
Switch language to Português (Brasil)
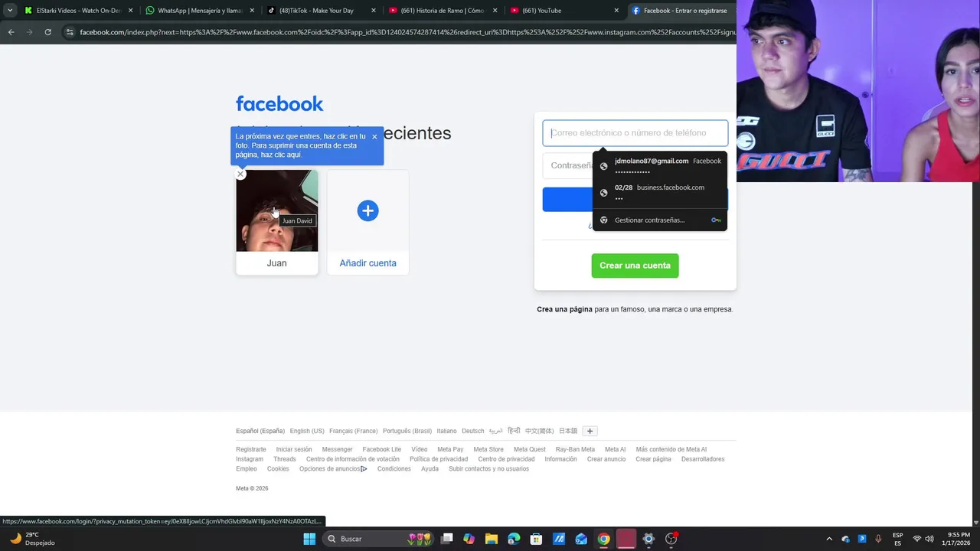[x=407, y=431]
